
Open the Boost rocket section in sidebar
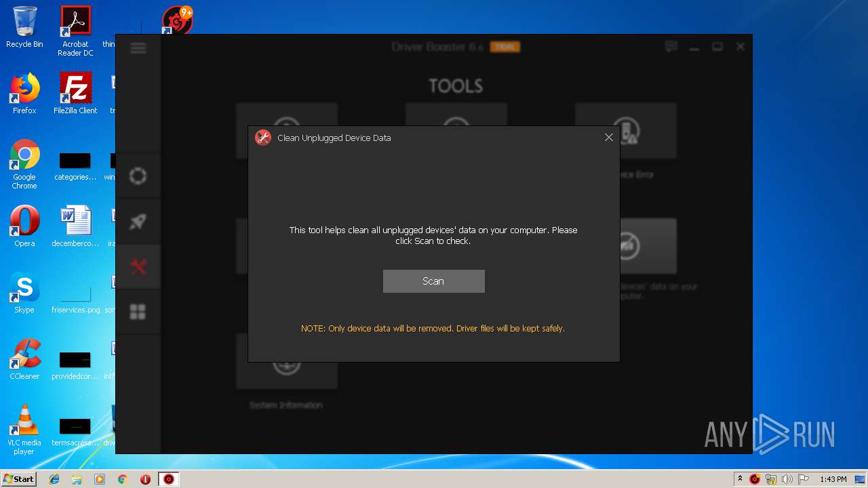pos(138,222)
